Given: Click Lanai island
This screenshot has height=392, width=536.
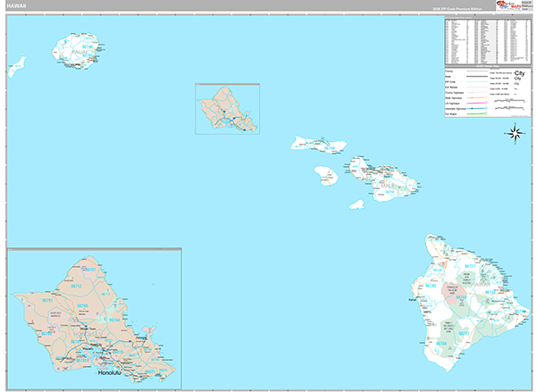Looking at the screenshot, I should tap(327, 174).
